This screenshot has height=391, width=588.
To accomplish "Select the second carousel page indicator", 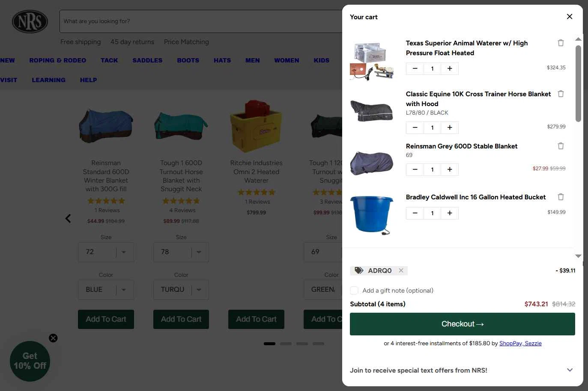I will click(x=286, y=344).
